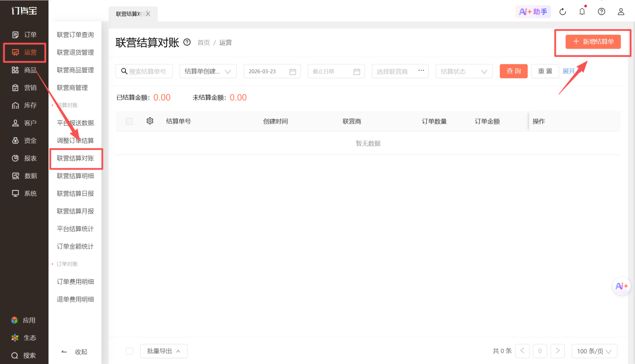Select 订单费用明细 menu item
This screenshot has width=635, height=364.
(x=75, y=282)
